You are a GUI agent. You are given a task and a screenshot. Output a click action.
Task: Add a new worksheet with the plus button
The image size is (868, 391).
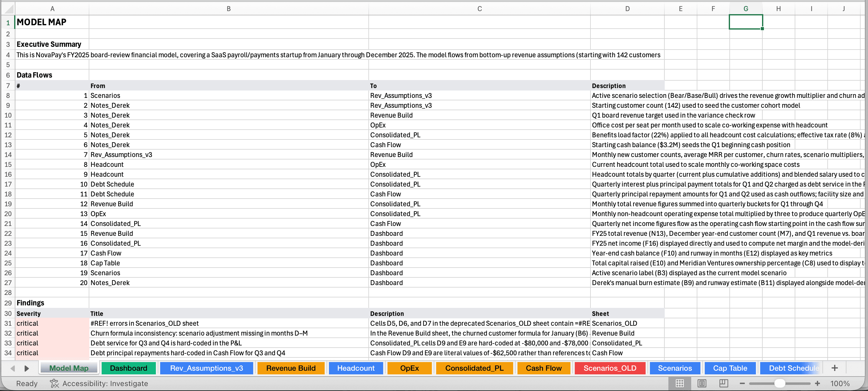coord(835,368)
